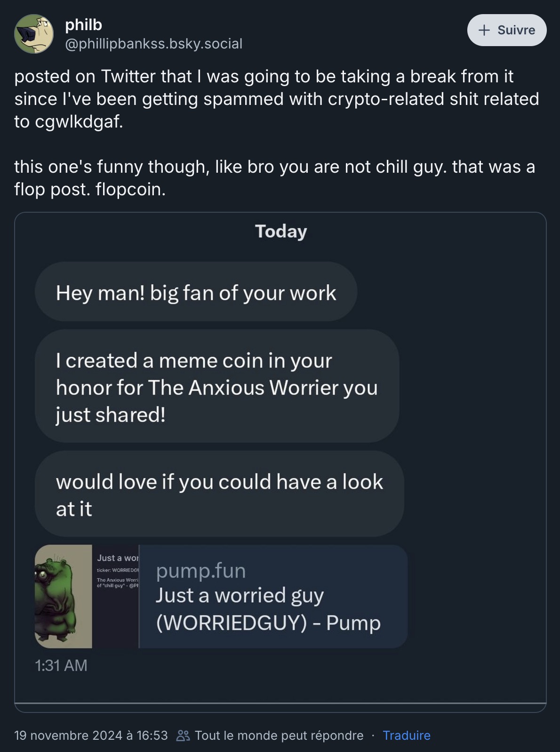This screenshot has width=560, height=752.
Task: Click the worried green creature thumbnail
Action: click(x=64, y=596)
